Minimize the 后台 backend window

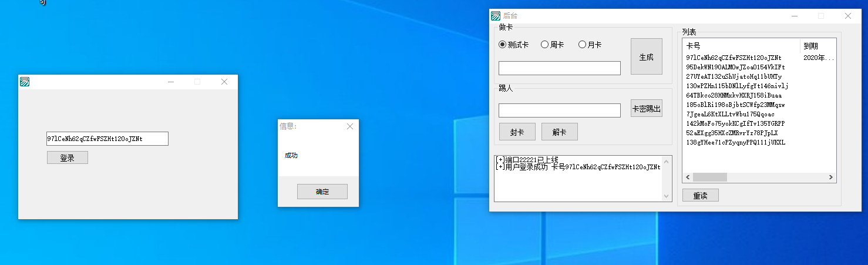pyautogui.click(x=794, y=16)
